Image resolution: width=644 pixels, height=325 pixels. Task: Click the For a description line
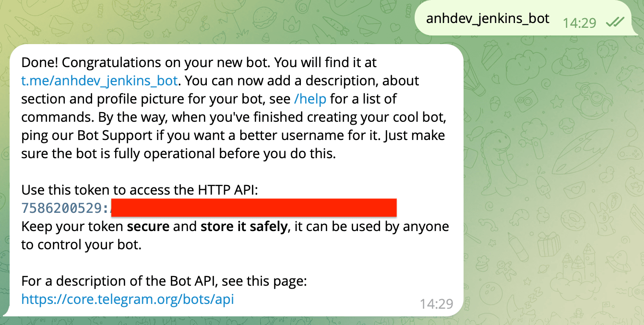164,281
